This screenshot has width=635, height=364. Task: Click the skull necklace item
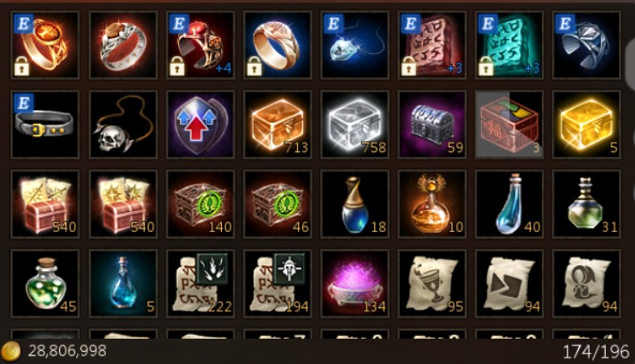tap(123, 125)
